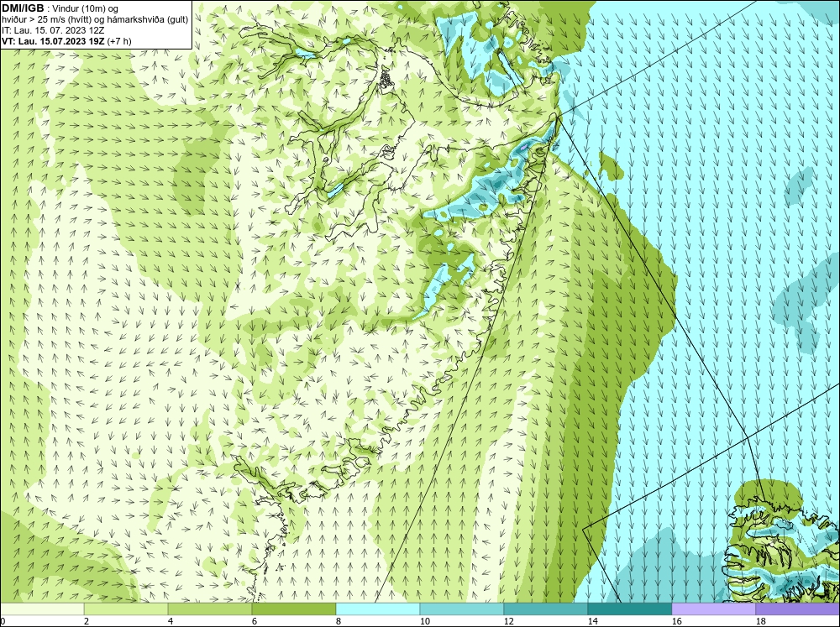Screen dimensions: 840x627
Task: Click the 'hviður > 25 m/s' legend description line
Action: tap(95, 20)
